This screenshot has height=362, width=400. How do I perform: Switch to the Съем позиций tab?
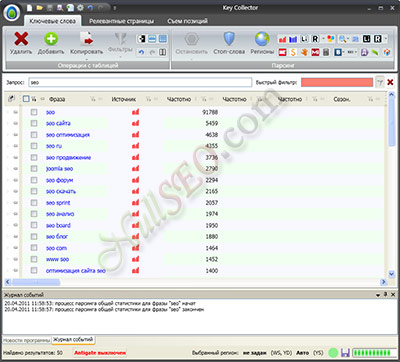pos(187,21)
